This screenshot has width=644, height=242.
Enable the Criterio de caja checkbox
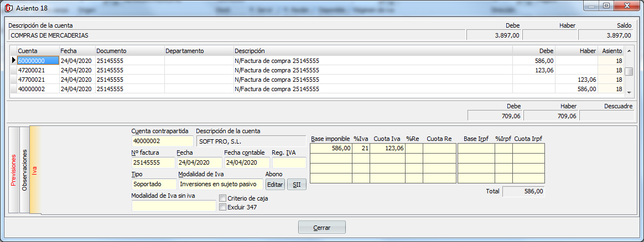pyautogui.click(x=222, y=198)
